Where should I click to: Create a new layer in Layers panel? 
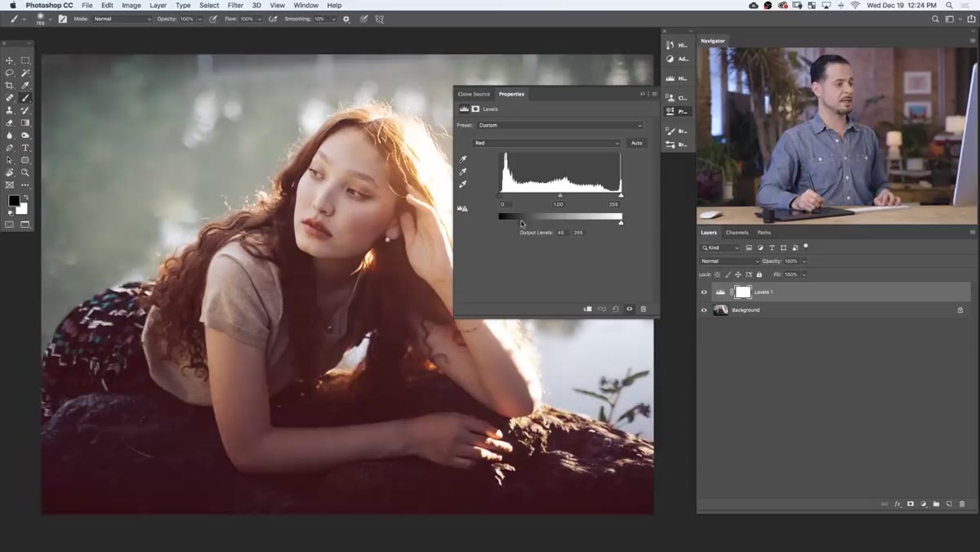[949, 504]
